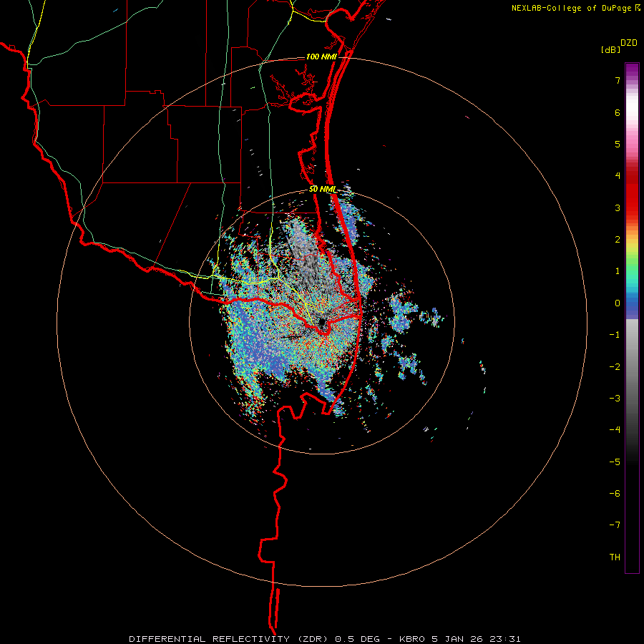The image size is (644, 644).
Task: Click the KBRO station identifier in caption
Action: tap(414, 639)
